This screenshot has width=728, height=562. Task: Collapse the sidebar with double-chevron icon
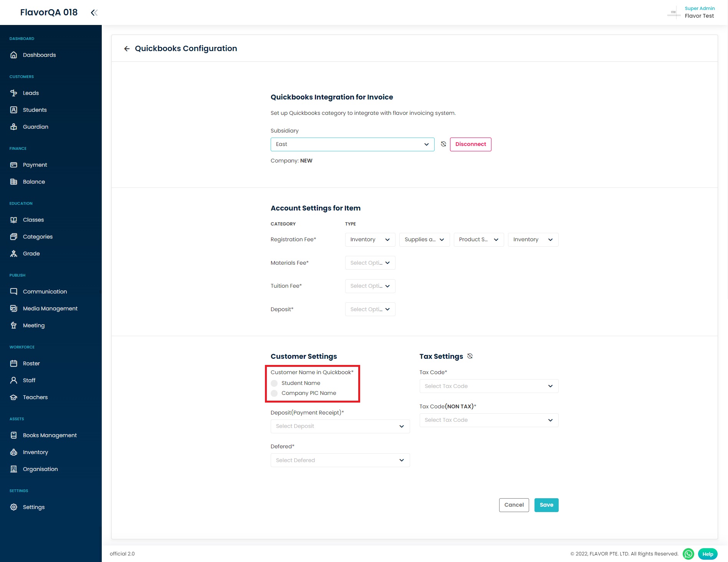coord(94,13)
